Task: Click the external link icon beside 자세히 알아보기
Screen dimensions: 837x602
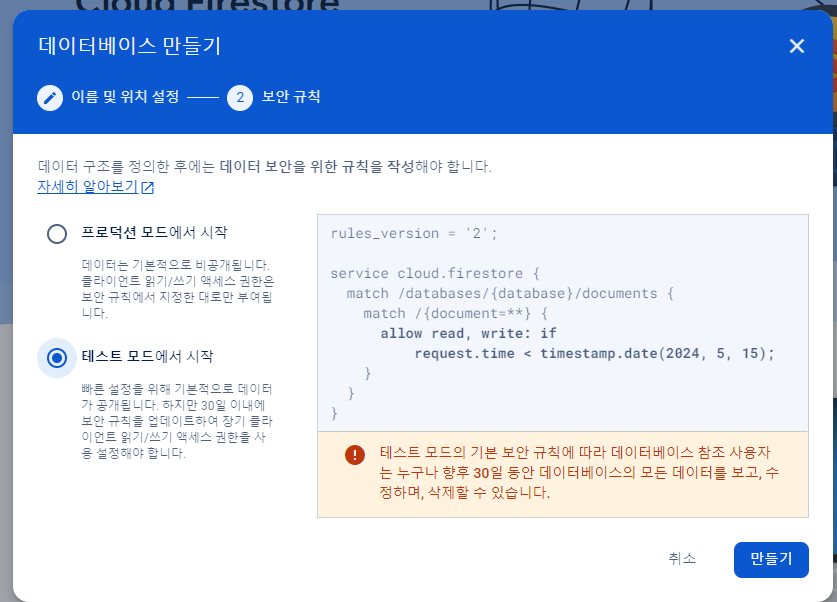Action: 148,187
